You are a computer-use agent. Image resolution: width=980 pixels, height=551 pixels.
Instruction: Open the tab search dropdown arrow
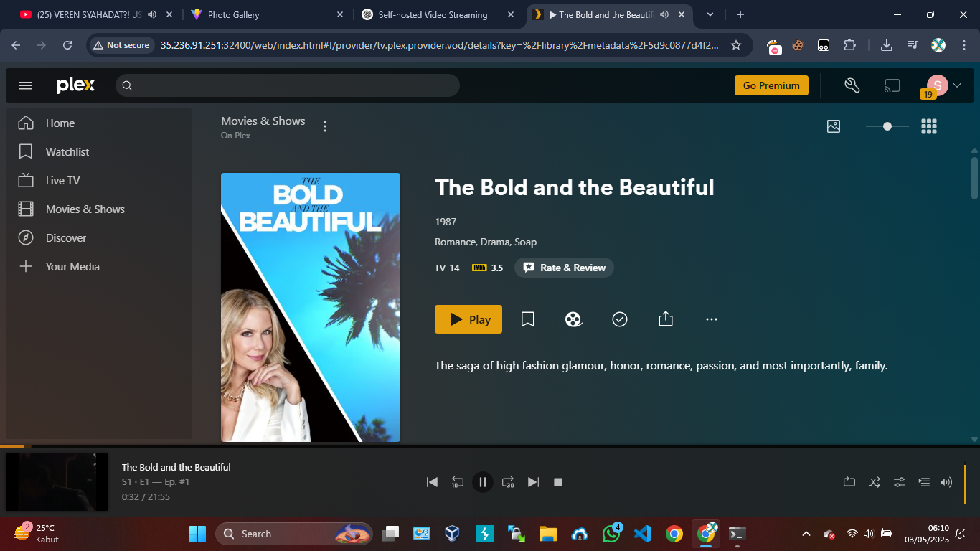pyautogui.click(x=710, y=14)
